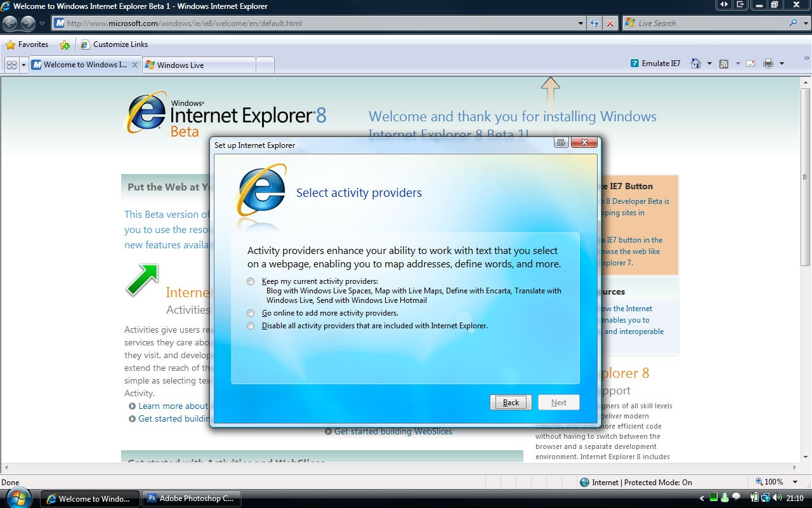Open Get started building WebSlices link
812x508 pixels.
pos(393,431)
